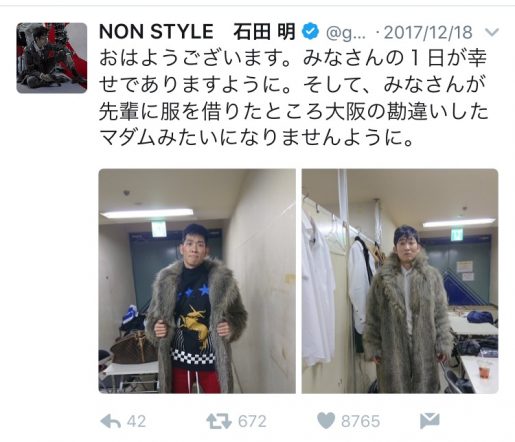This screenshot has height=442, width=515.
Task: Send tweet via direct message envelope icon
Action: point(430,421)
